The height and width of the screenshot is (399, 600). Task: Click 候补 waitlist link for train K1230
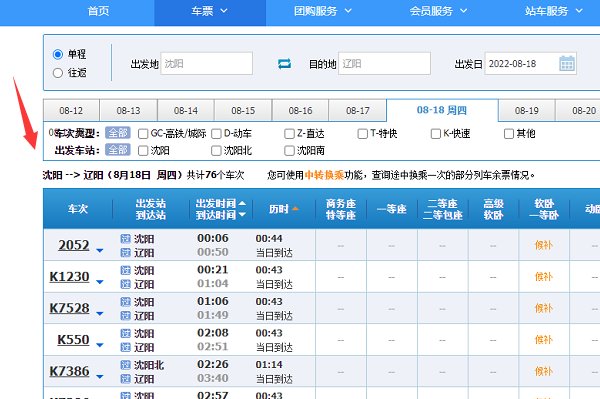pos(544,277)
